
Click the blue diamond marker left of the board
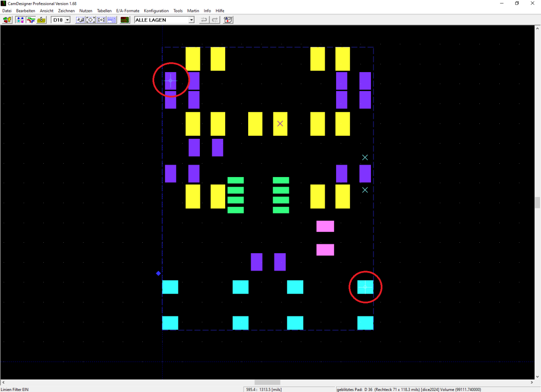(159, 273)
